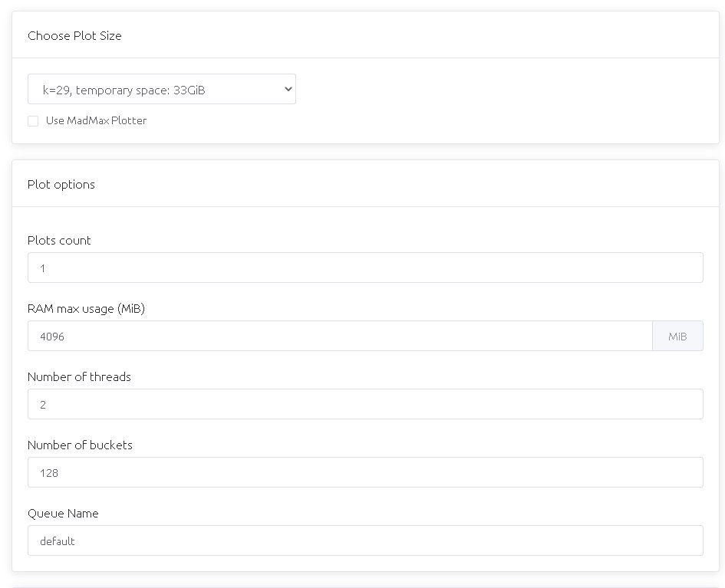Screen dimensions: 725x588
Task: Enable the Use MadMax Plotter checkbox
Action: 33,121
